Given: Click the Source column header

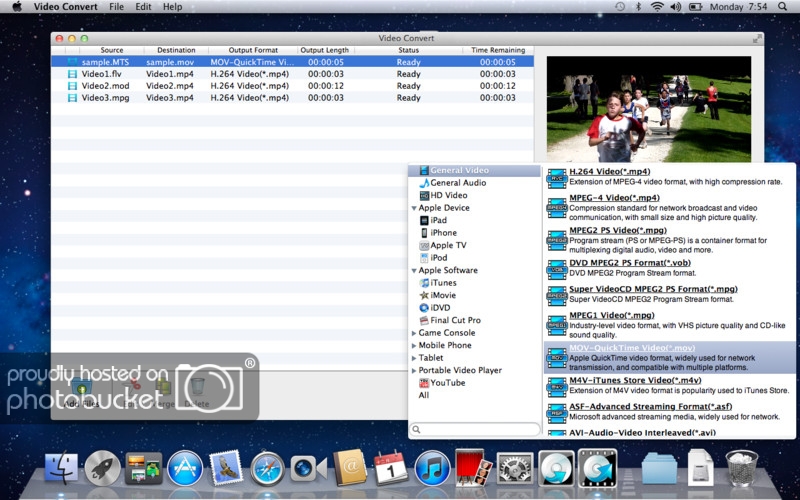Looking at the screenshot, I should pos(112,50).
